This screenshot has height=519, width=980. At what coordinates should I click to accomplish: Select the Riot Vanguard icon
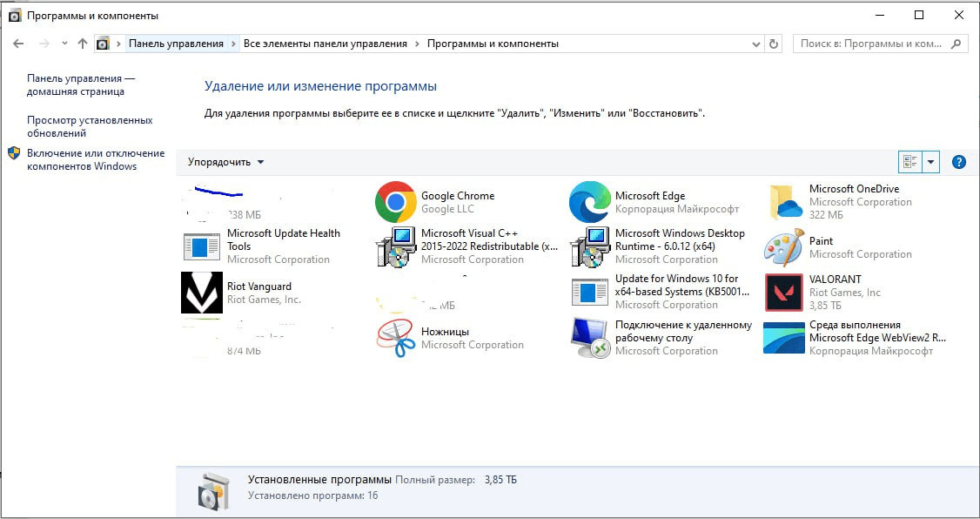point(202,293)
